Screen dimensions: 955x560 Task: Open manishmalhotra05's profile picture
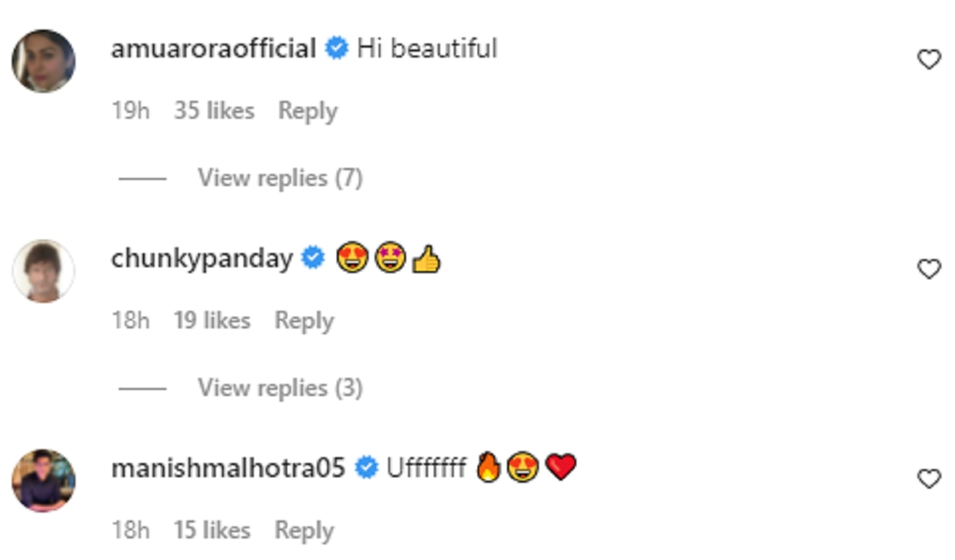(x=43, y=480)
